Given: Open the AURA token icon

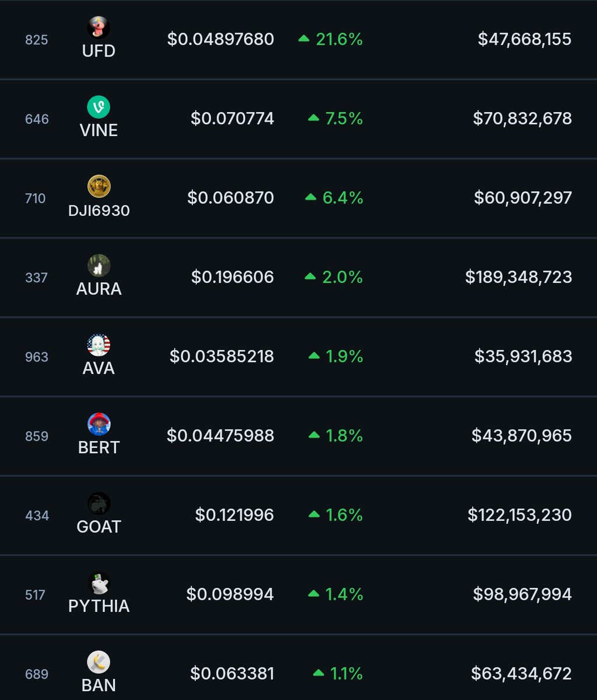Looking at the screenshot, I should click(99, 265).
